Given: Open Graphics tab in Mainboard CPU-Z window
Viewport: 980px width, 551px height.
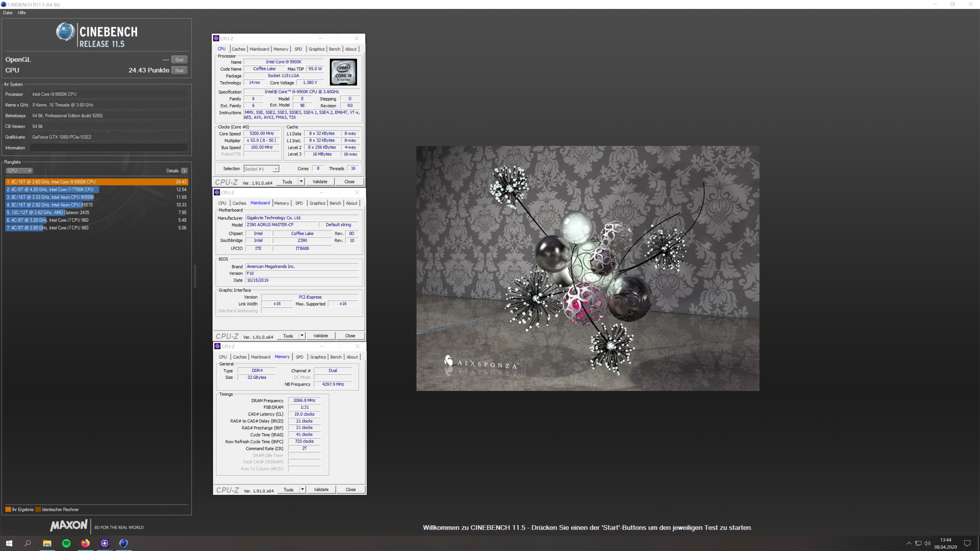Looking at the screenshot, I should [317, 203].
